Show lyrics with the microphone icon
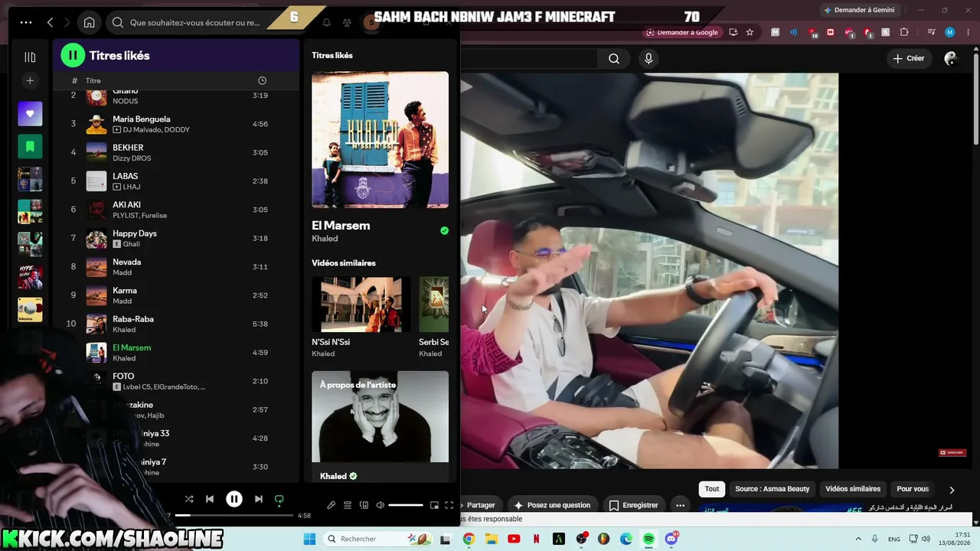980x551 pixels. (x=331, y=505)
